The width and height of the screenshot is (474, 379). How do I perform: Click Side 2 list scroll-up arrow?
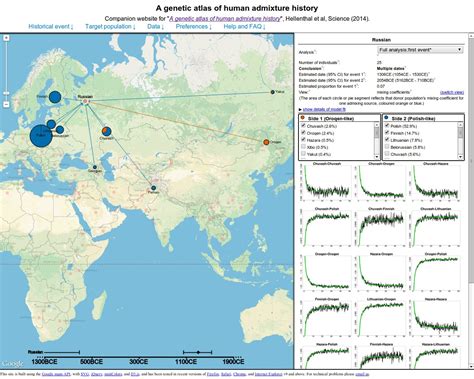(461, 125)
